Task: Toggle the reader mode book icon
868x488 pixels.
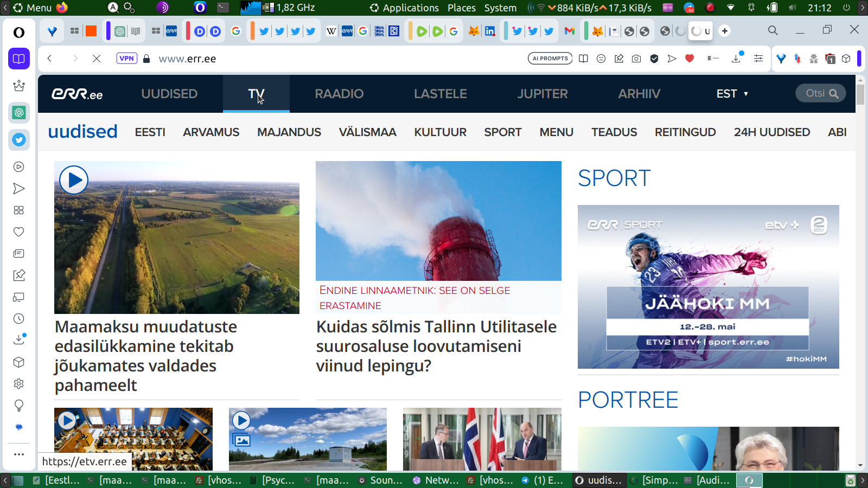Action: click(x=583, y=59)
